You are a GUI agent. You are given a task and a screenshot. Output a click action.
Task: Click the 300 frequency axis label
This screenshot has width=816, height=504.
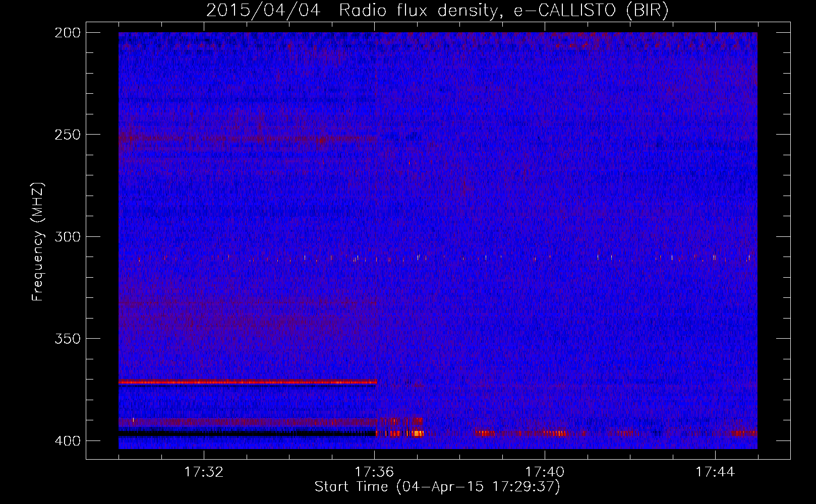click(67, 236)
